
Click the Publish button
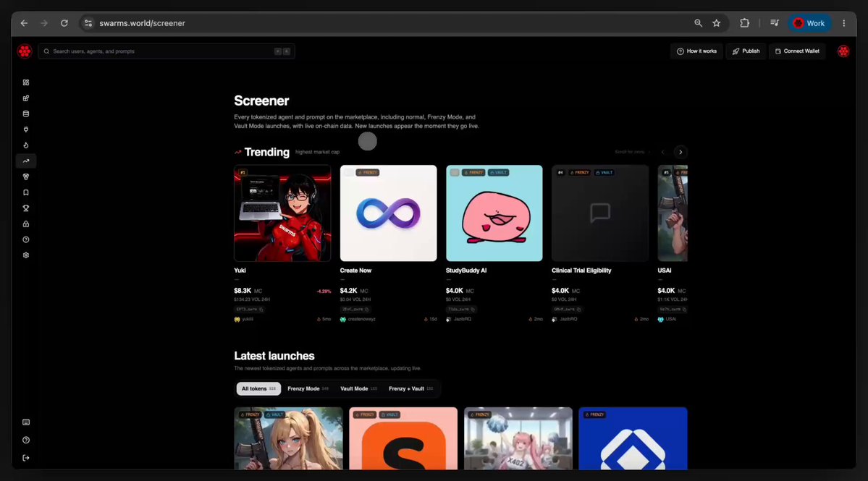coord(746,51)
